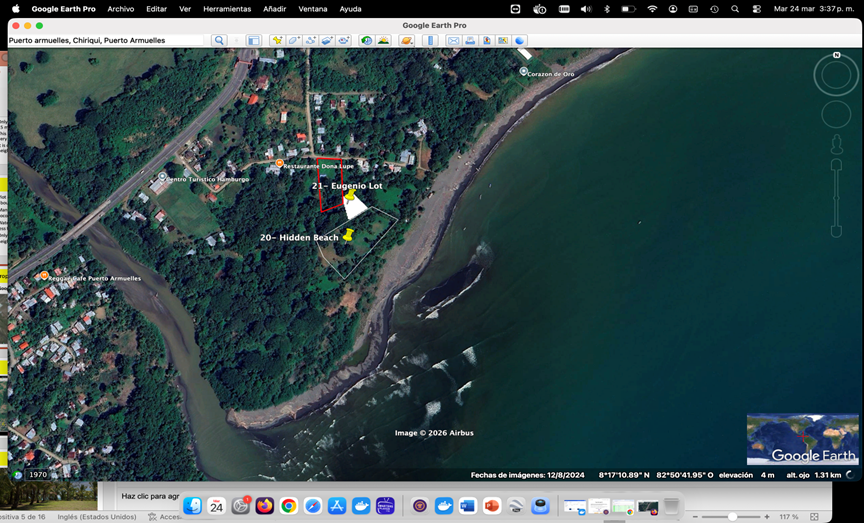Open the Añadir menu
This screenshot has height=523, width=864.
pos(275,9)
